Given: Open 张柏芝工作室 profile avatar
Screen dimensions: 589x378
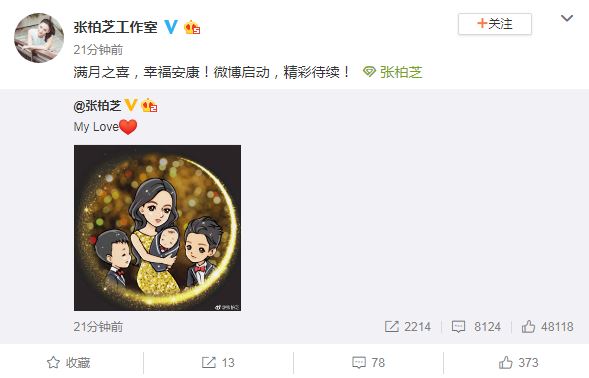Looking at the screenshot, I should click(39, 38).
